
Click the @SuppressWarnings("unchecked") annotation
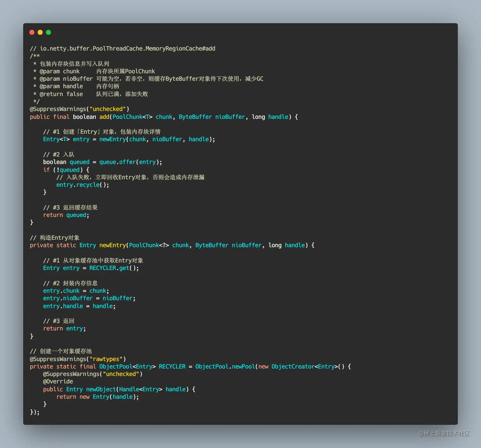[x=79, y=109]
